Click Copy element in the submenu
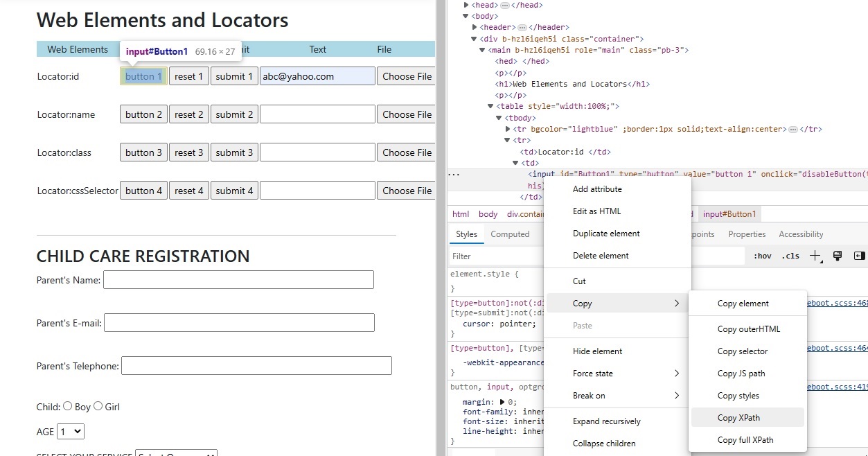Screen dimensions: 868x456 point(747,304)
